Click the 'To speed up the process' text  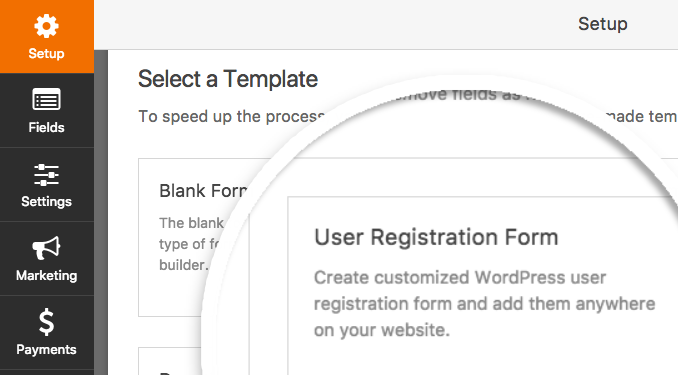pos(230,116)
